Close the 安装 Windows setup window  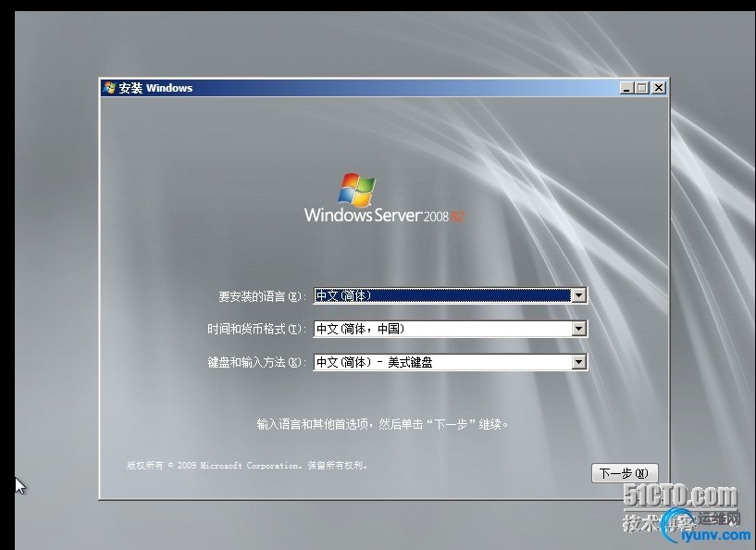point(659,88)
